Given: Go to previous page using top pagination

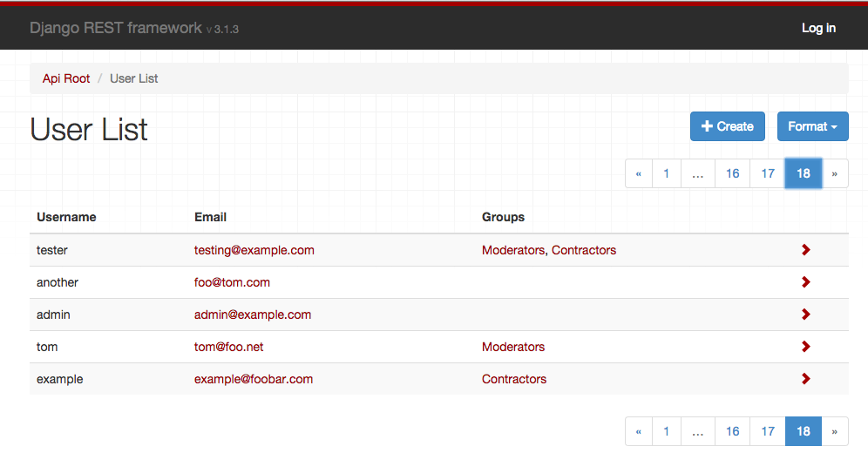Looking at the screenshot, I should coord(638,173).
